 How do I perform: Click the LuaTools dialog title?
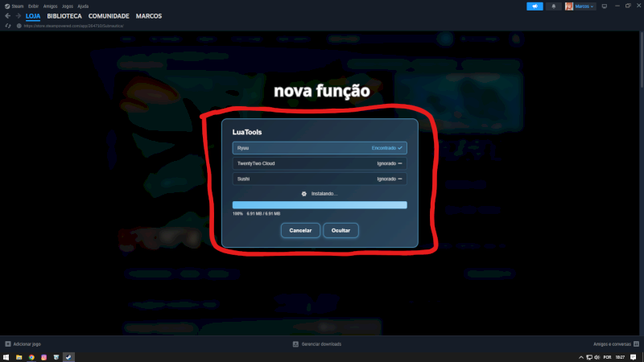coord(247,132)
